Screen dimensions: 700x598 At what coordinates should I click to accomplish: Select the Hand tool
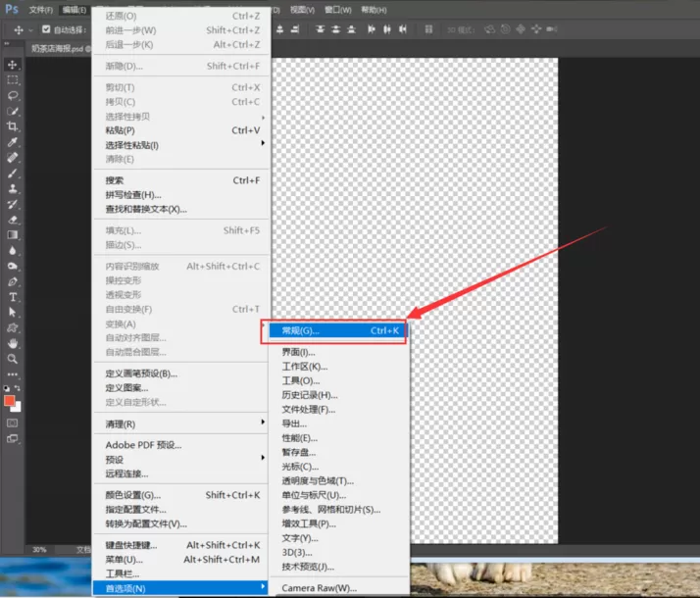tap(13, 344)
